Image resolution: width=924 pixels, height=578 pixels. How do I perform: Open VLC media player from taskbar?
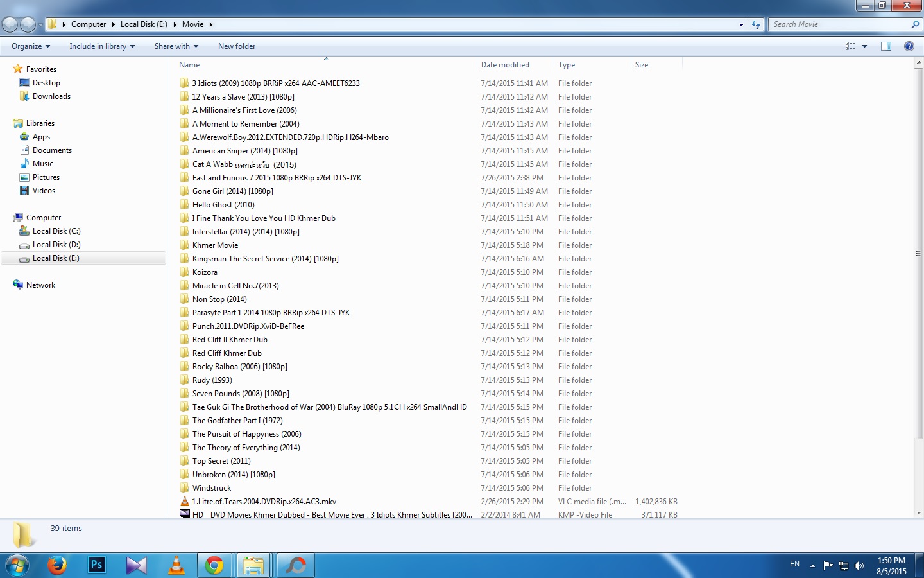click(x=176, y=565)
